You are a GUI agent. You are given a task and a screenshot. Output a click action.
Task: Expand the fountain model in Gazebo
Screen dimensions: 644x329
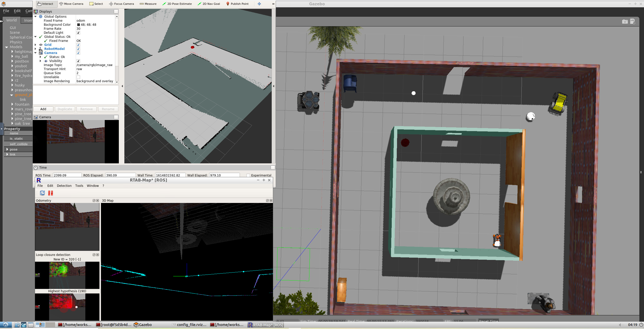[12, 104]
